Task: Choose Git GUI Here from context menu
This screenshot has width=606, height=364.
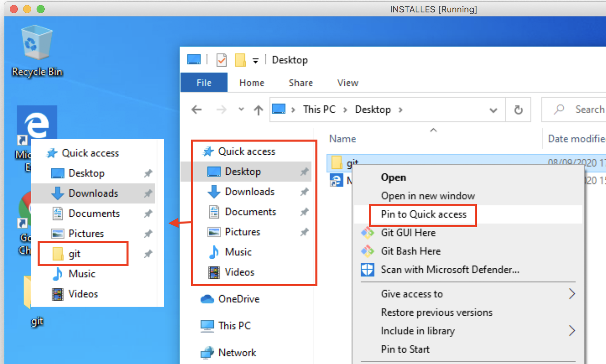Action: pyautogui.click(x=408, y=232)
